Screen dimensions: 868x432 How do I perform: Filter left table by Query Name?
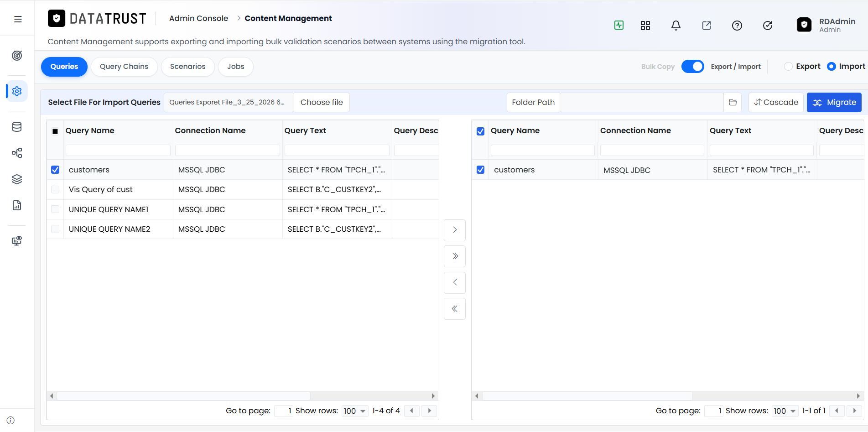click(118, 150)
